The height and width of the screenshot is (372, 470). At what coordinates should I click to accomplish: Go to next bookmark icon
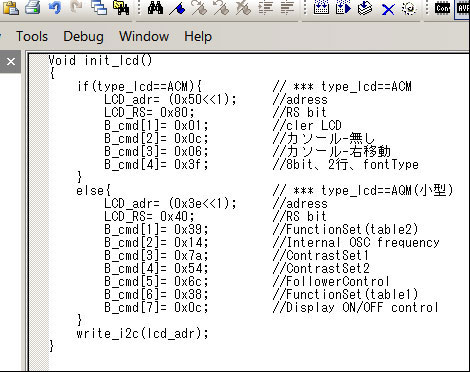(x=199, y=8)
